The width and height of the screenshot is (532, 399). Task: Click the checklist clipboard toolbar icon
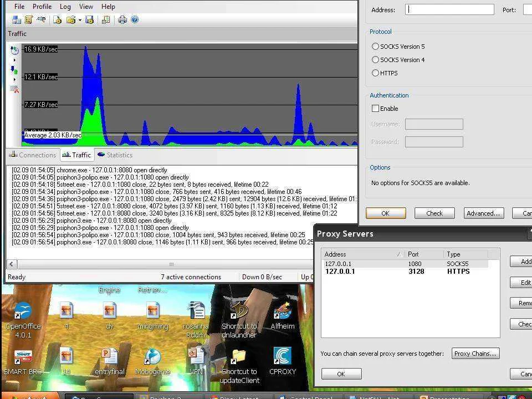pos(106,20)
